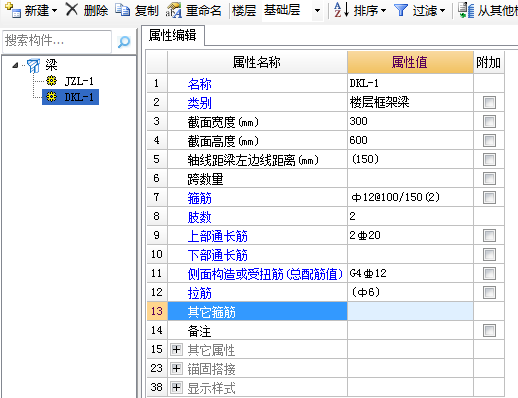Click the 其它箍筋 value cell

(x=410, y=311)
